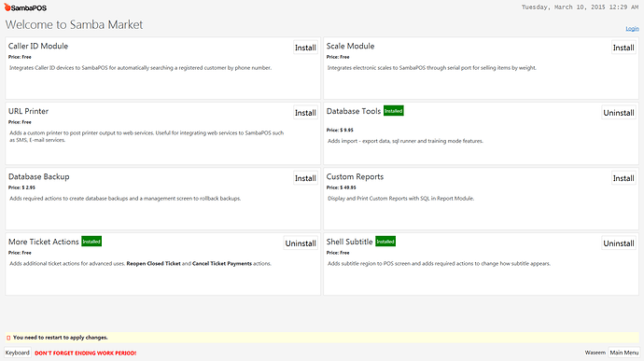Viewport: 644px width, 361px height.
Task: Click Installed badge beside Shell Subtitle
Action: point(385,242)
